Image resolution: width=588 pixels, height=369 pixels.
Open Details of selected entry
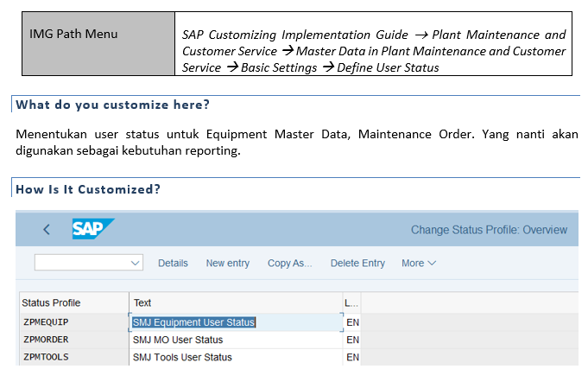coord(173,264)
